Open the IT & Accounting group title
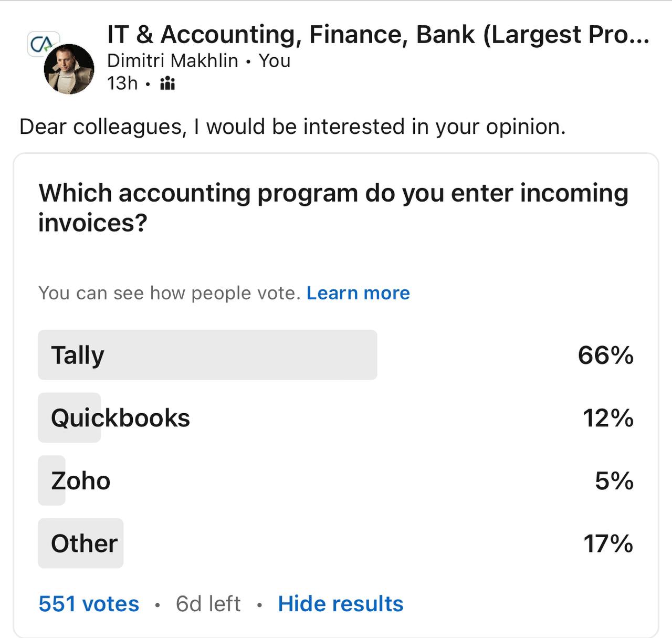 point(378,35)
